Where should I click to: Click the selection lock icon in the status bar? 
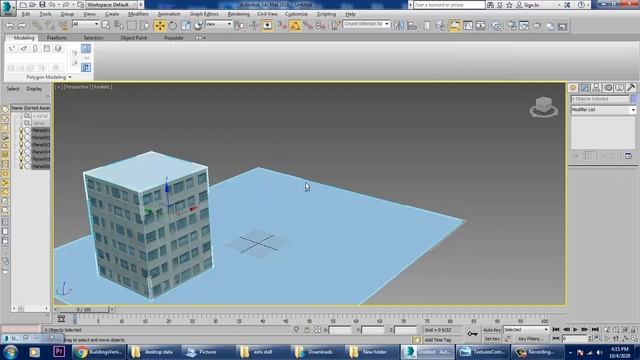click(307, 330)
